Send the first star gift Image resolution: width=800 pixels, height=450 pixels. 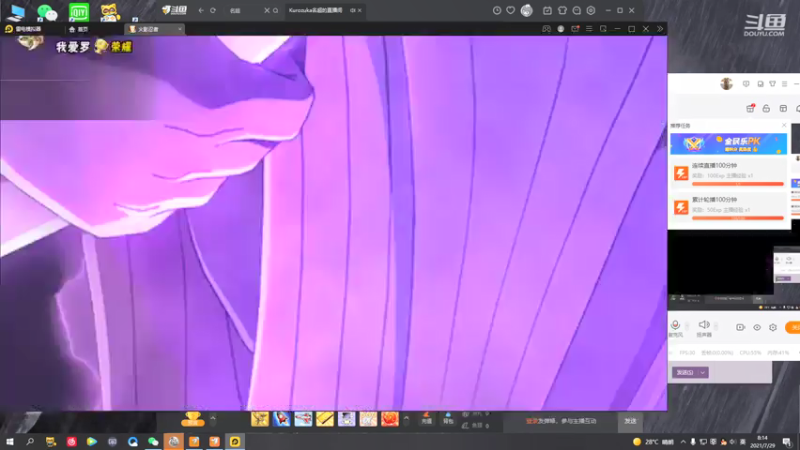(260, 419)
